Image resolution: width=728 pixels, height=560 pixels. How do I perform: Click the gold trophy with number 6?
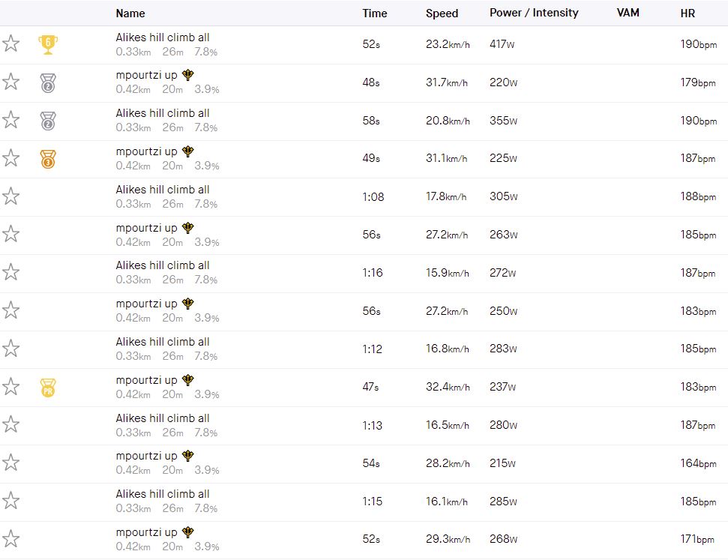[x=48, y=44]
